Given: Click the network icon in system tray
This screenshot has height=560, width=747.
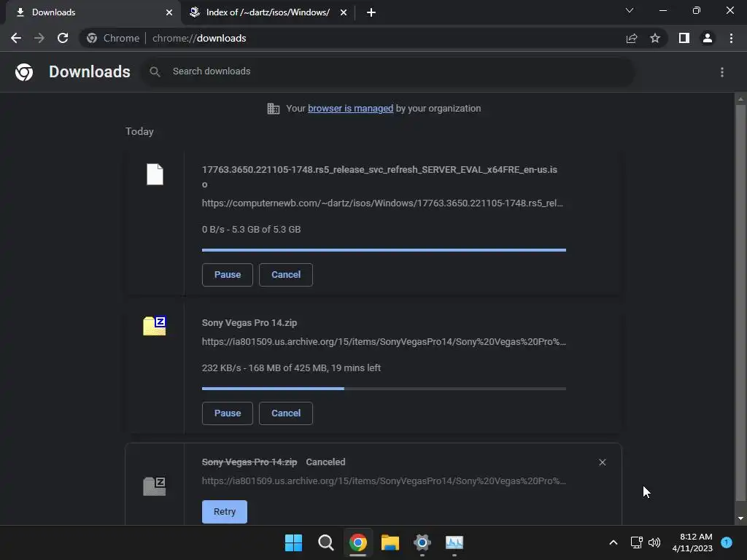Looking at the screenshot, I should [x=636, y=542].
